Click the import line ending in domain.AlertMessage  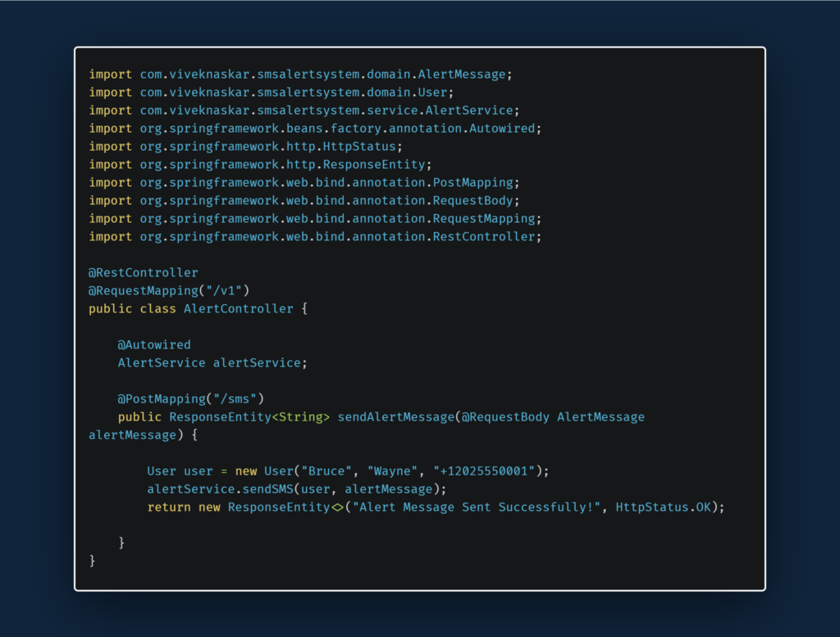(300, 75)
